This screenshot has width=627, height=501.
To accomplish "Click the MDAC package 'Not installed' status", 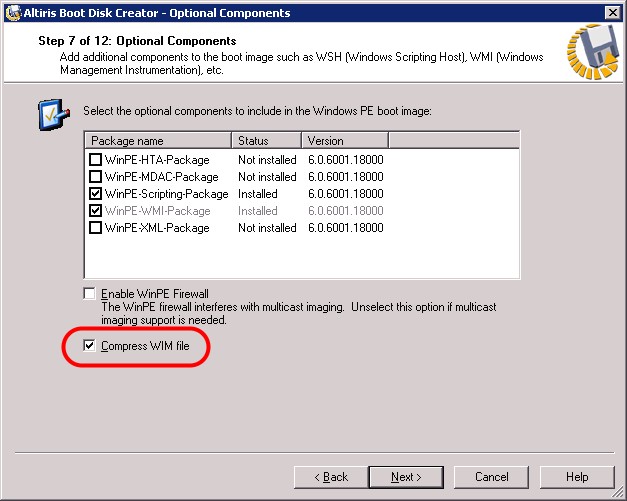I will point(267,177).
